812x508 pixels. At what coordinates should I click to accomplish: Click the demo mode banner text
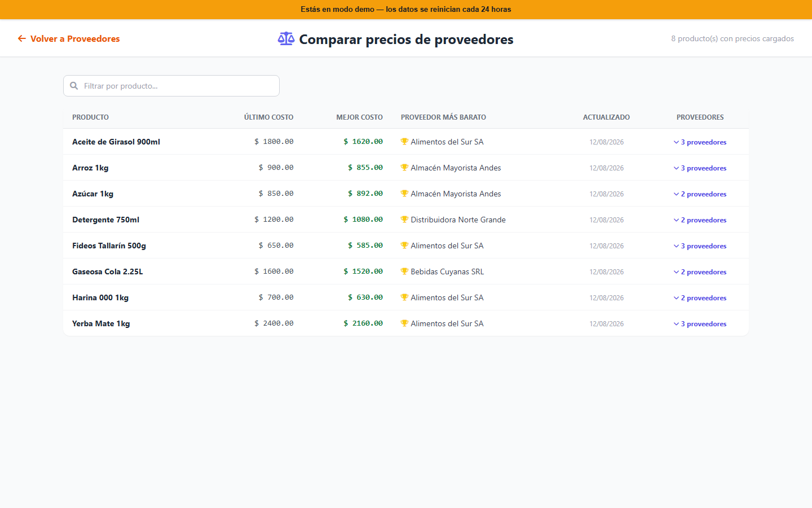coord(406,10)
